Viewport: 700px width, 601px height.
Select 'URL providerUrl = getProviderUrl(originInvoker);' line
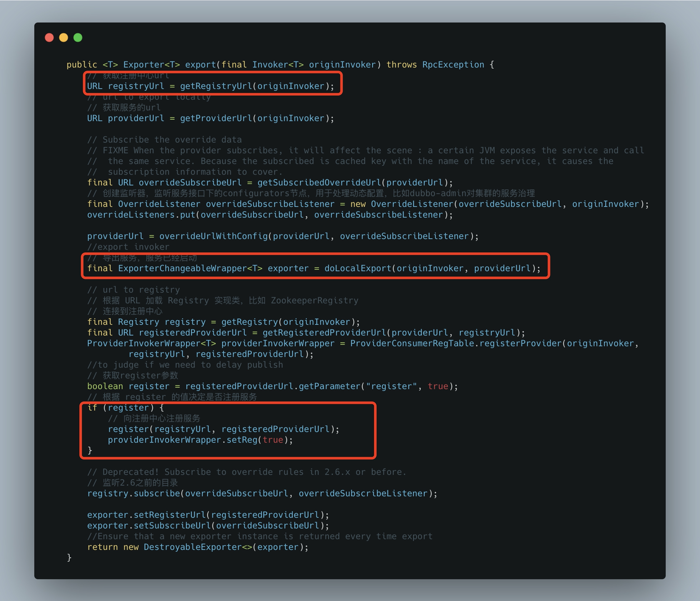point(211,118)
